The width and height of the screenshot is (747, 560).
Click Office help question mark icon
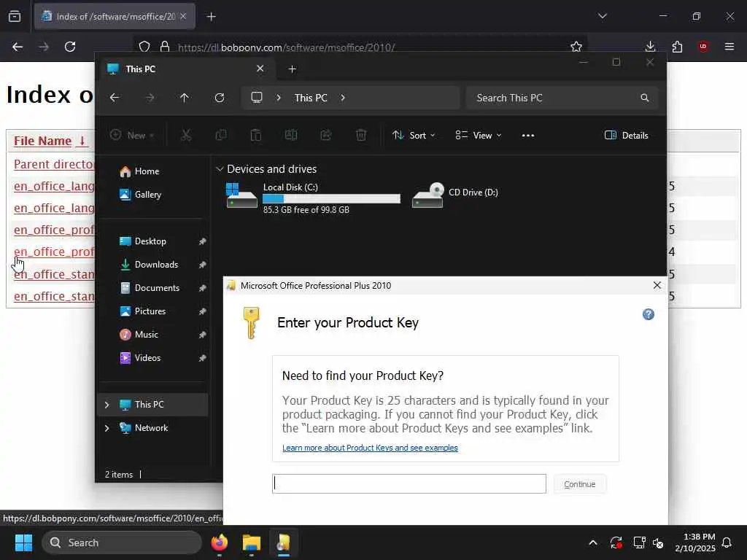coord(648,314)
